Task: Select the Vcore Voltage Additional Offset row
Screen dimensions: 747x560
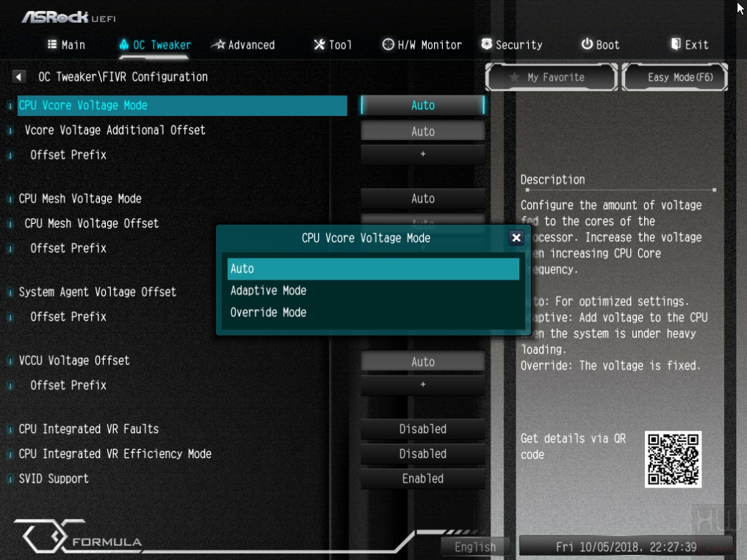Action: coord(182,130)
